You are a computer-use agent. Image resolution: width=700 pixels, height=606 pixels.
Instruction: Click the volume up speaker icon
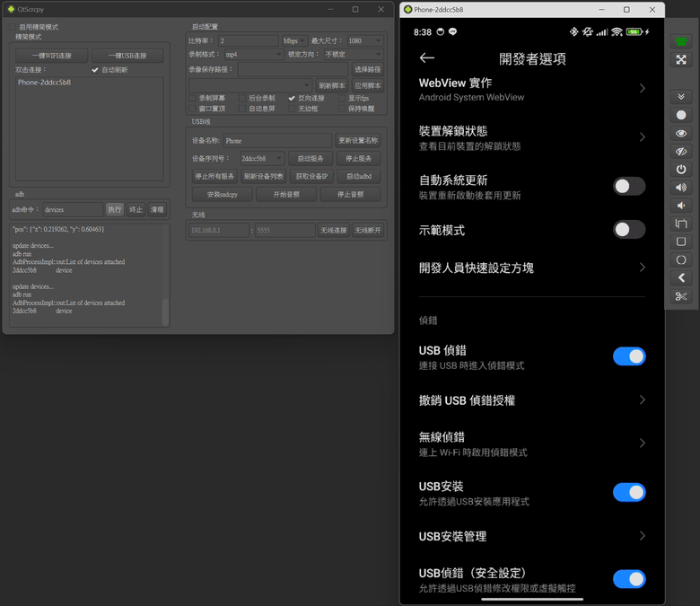(681, 188)
